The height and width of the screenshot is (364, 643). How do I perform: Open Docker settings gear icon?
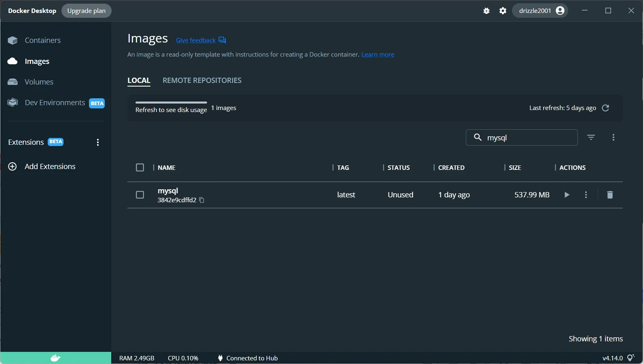click(503, 11)
